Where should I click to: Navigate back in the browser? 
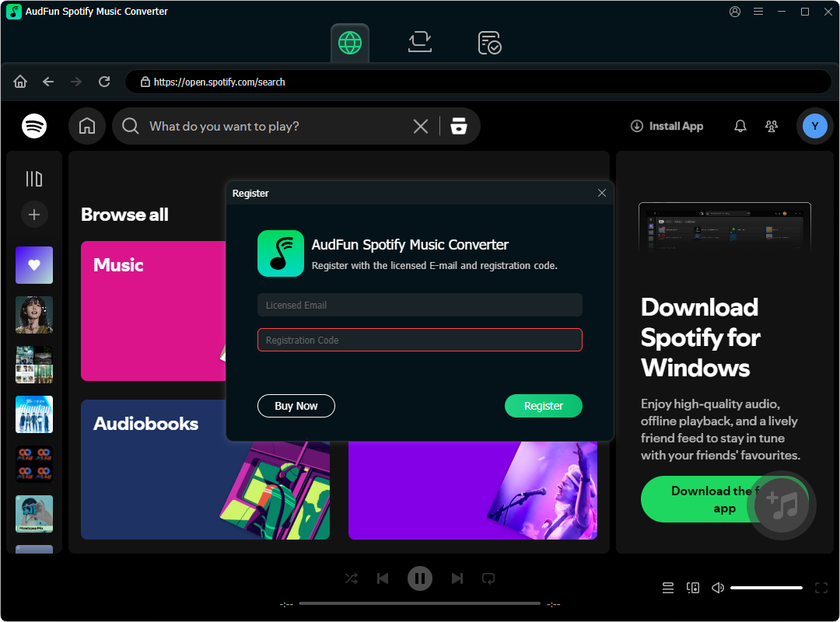click(x=48, y=82)
